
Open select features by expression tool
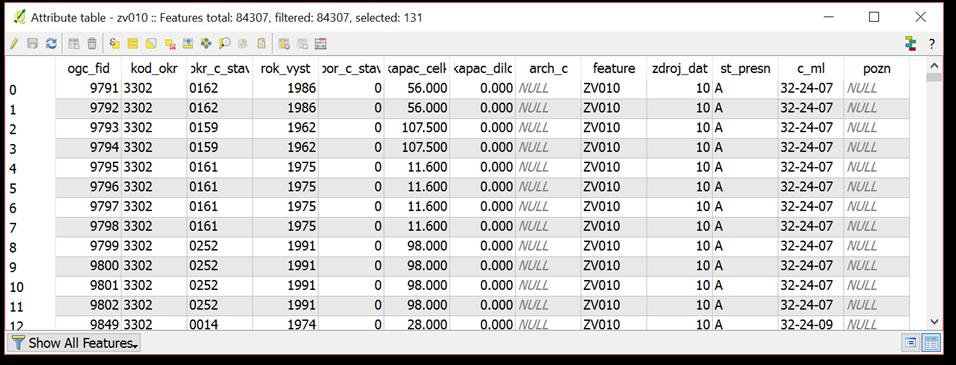[x=115, y=43]
